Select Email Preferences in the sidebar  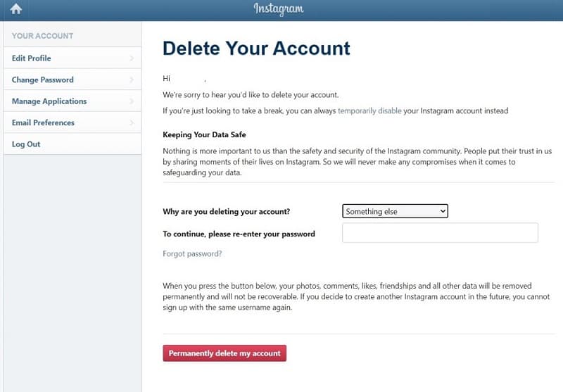43,123
